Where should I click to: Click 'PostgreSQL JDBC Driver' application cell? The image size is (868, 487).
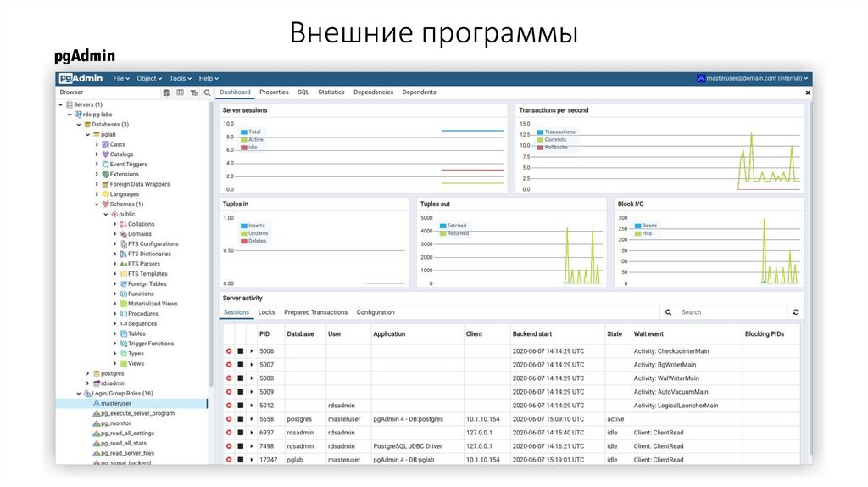click(x=408, y=446)
